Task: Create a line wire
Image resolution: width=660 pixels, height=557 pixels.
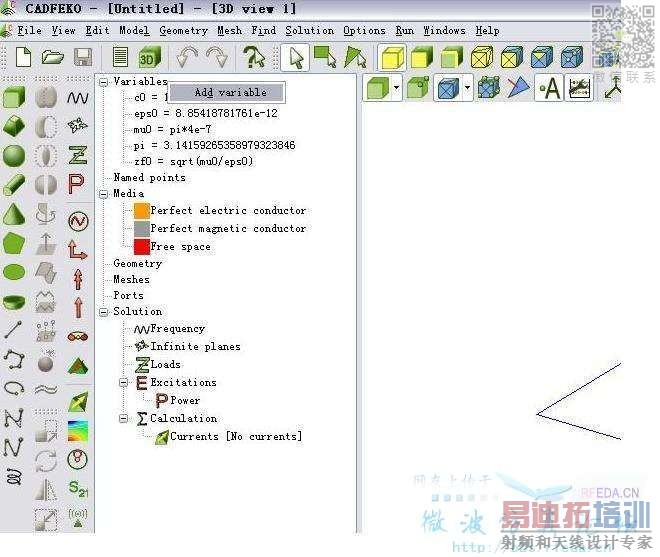Action: click(13, 330)
